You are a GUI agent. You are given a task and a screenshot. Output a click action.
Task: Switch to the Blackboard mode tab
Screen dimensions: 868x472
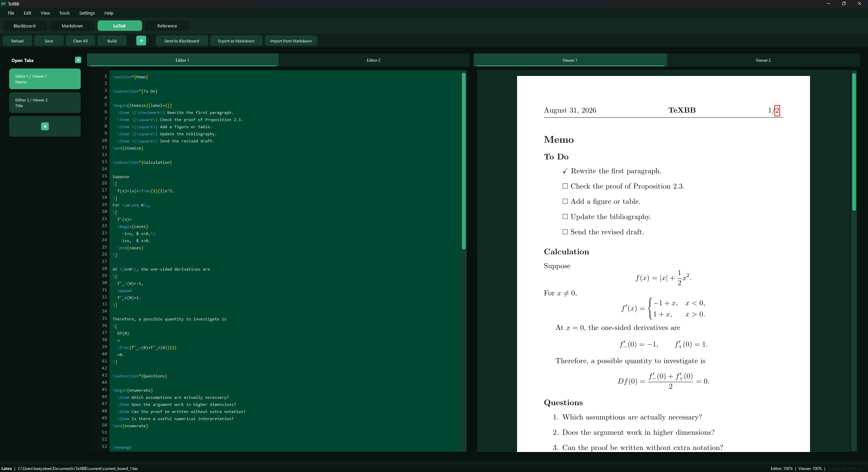coord(24,26)
